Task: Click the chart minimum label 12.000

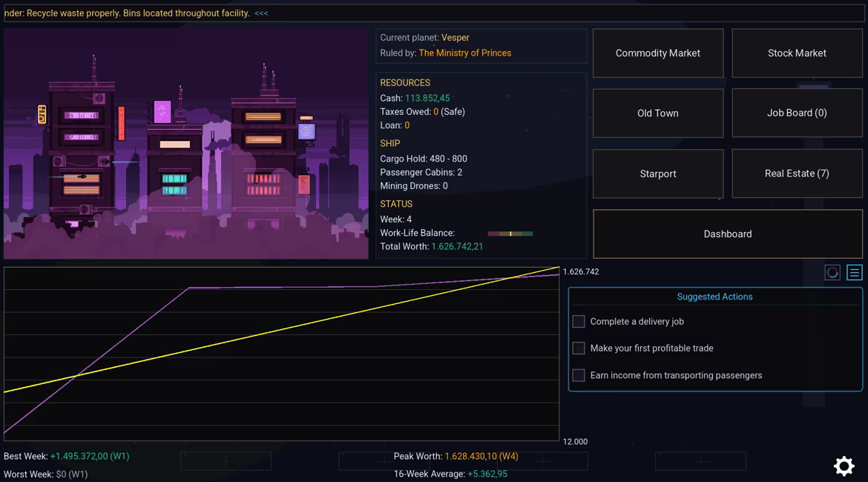Action: [575, 442]
